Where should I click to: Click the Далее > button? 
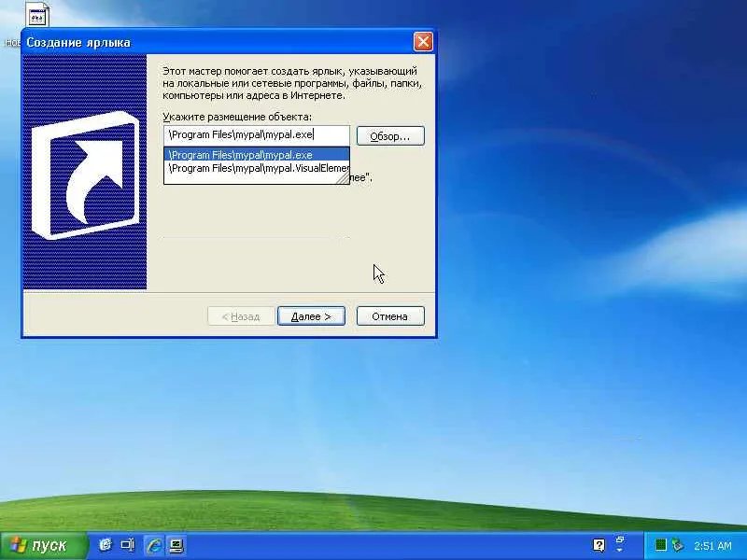(x=311, y=316)
